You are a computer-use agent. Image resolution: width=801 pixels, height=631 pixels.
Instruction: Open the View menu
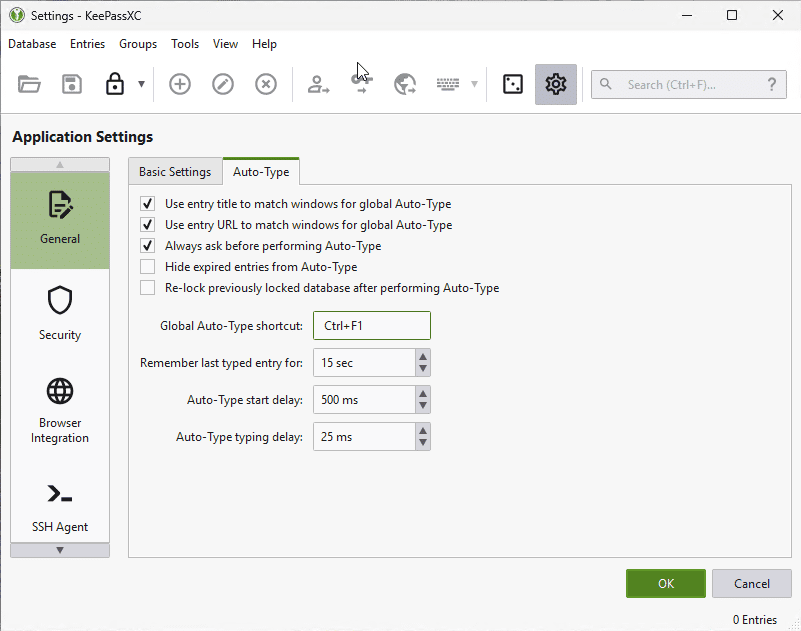tap(225, 44)
